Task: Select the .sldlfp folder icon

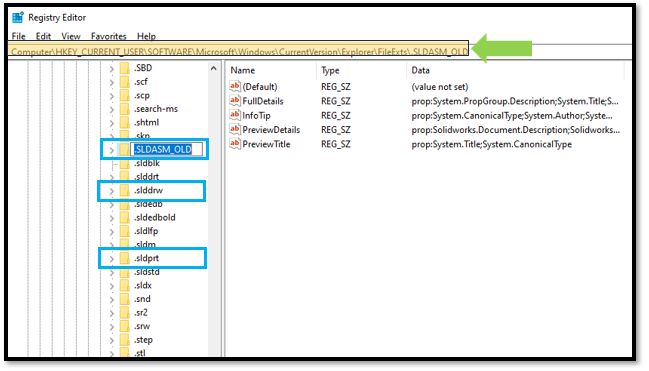Action: 125,231
